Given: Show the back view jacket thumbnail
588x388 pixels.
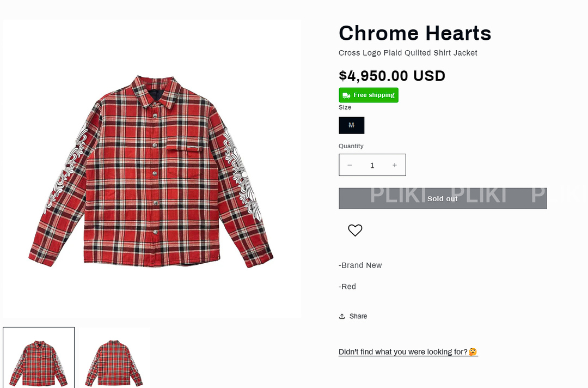Looking at the screenshot, I should point(114,357).
